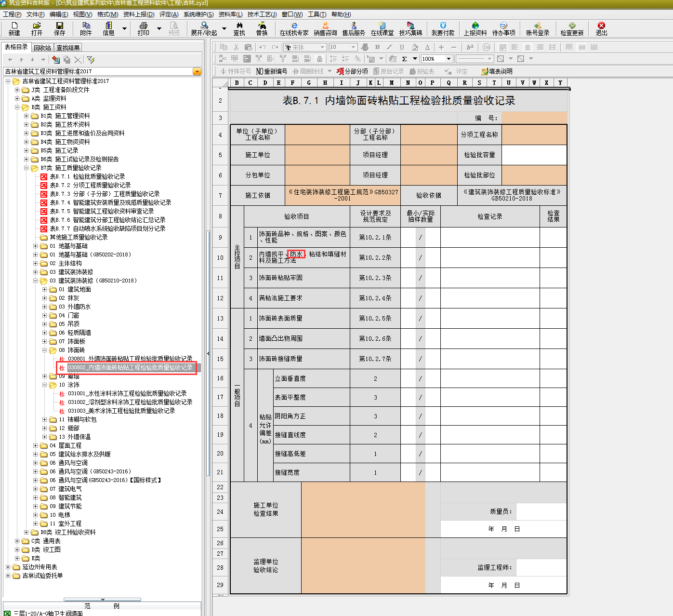The image size is (673, 616).
Task: Expand the A类 监理资料 tree node
Action: [17, 98]
